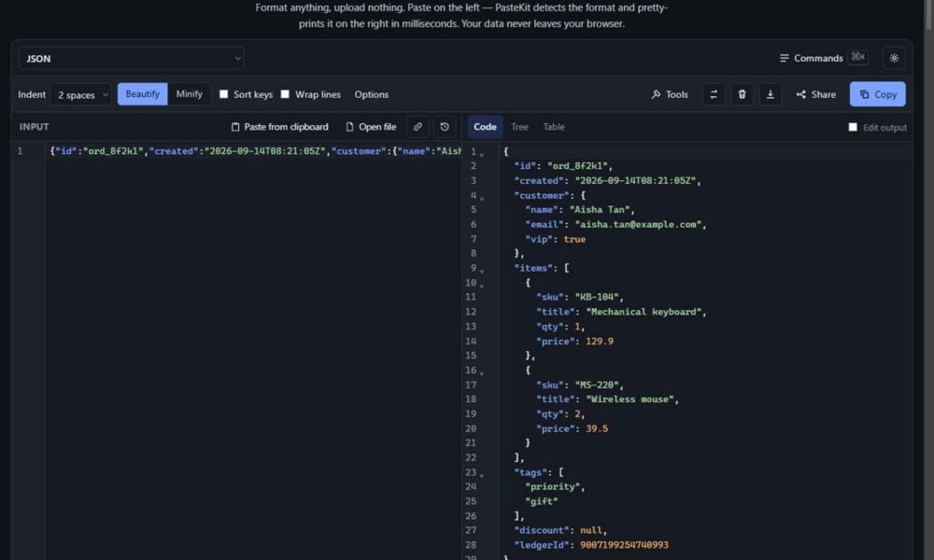The height and width of the screenshot is (560, 934).
Task: Click Paste from clipboard
Action: tap(279, 127)
